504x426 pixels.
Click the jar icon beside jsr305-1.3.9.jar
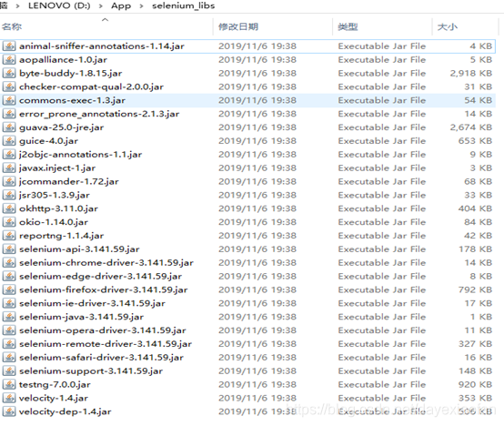(x=9, y=195)
